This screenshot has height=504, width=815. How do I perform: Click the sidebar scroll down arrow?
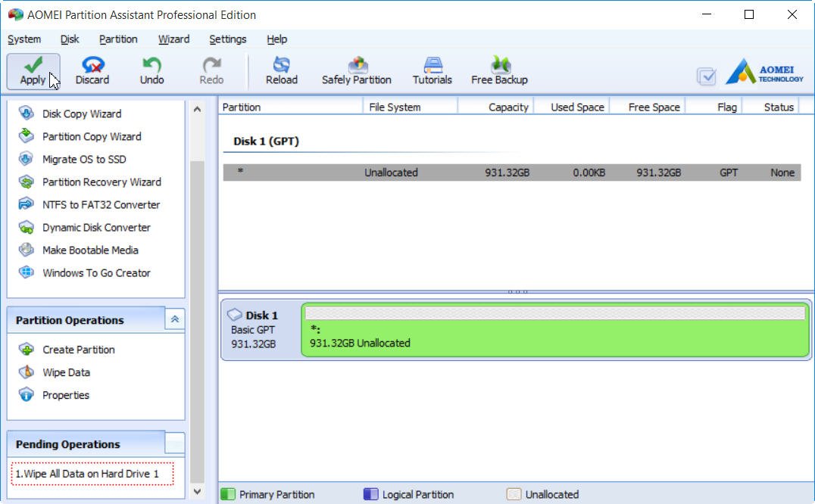[x=197, y=491]
